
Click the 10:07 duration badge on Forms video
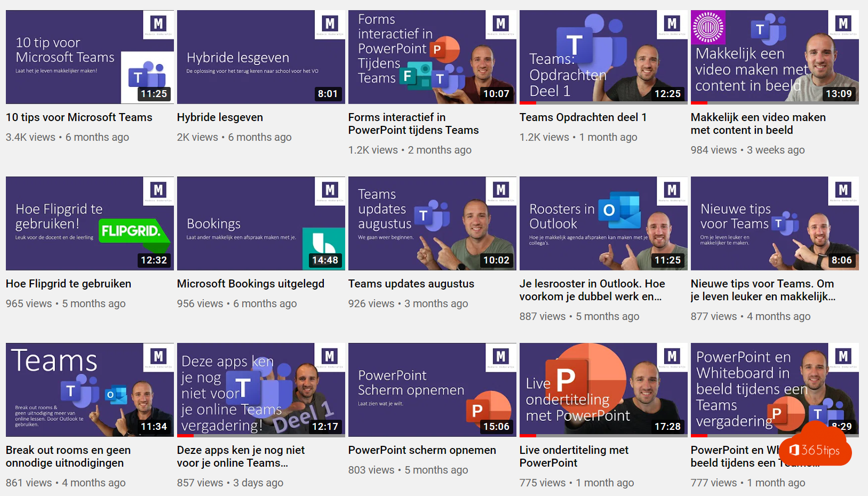(x=496, y=94)
